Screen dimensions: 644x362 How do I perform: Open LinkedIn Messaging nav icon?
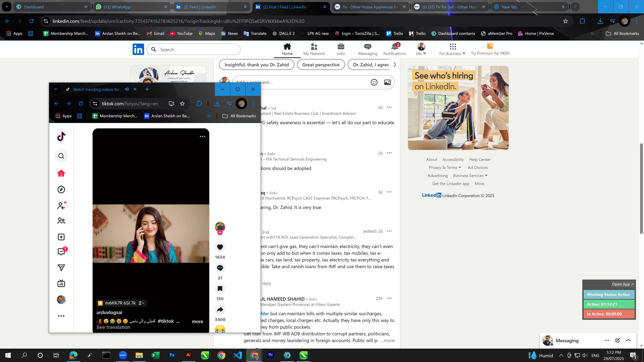tap(368, 49)
